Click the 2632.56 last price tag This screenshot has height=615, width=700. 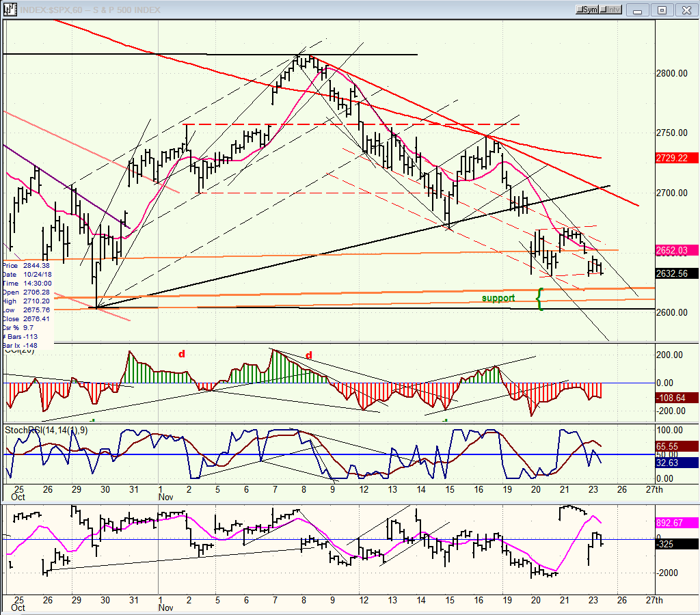click(677, 273)
